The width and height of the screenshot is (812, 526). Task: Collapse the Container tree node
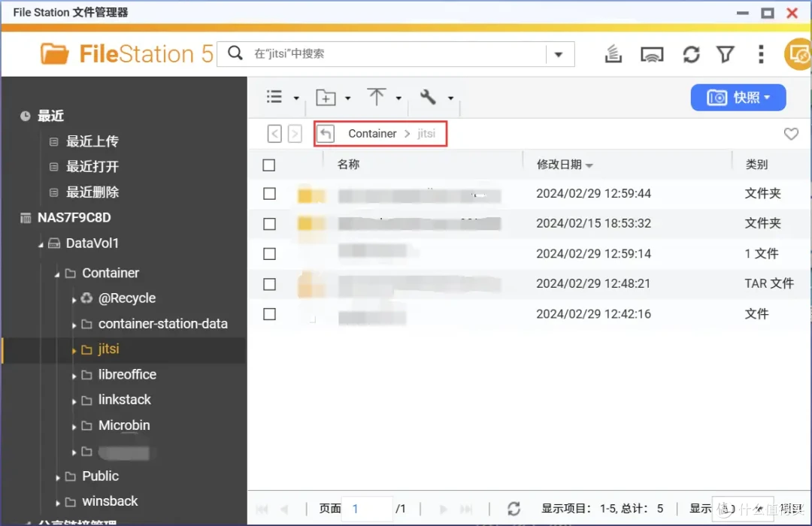(57, 274)
